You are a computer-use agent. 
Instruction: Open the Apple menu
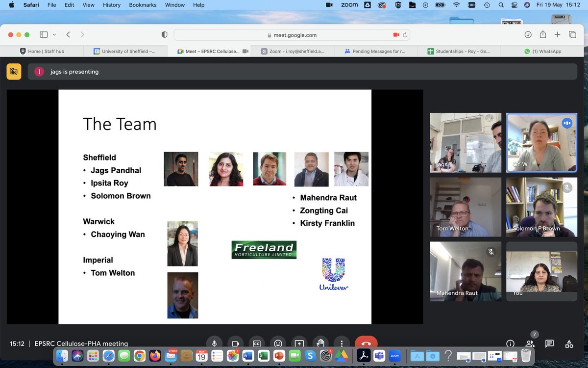11,5
